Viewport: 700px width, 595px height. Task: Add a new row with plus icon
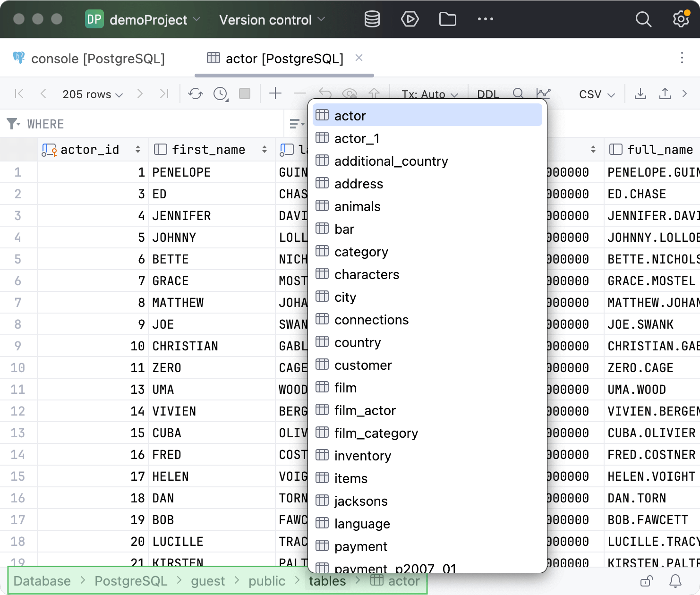tap(275, 93)
